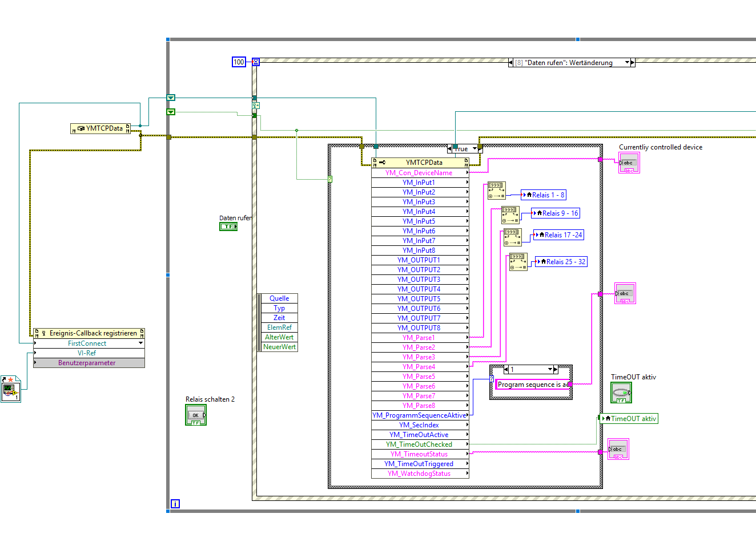Image resolution: width=756 pixels, height=550 pixels.
Task: Select the Relais schalten 2 boolean terminal
Action: [x=196, y=415]
